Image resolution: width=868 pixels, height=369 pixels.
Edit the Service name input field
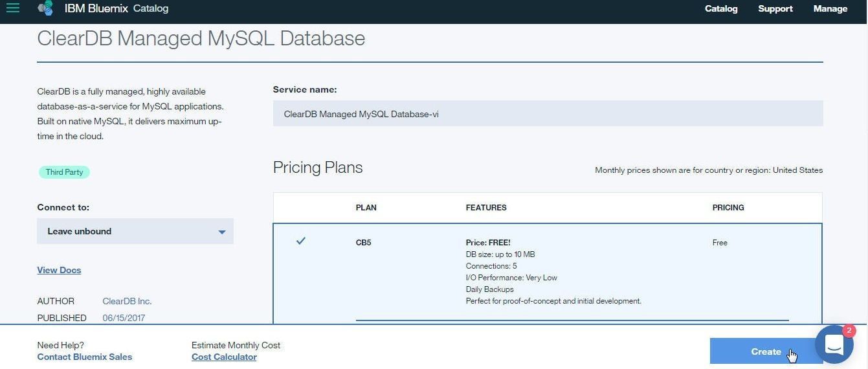click(548, 113)
